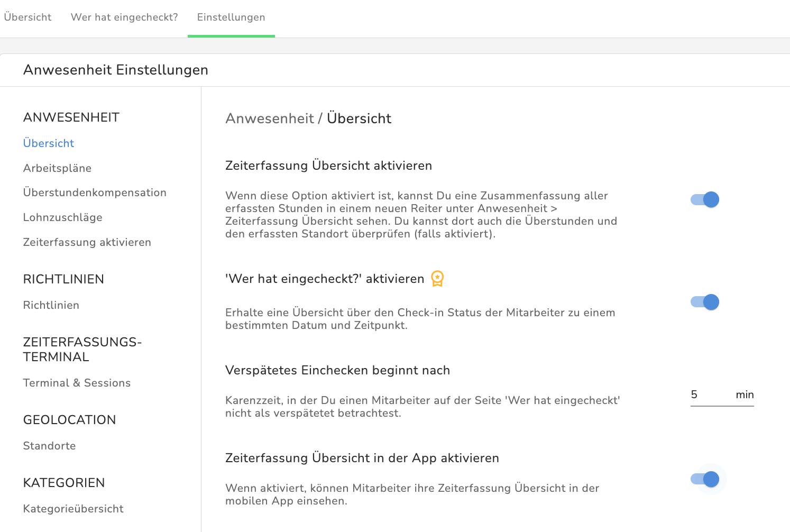Screen dimensions: 790x532
Task: Click Richtlinien link under RICHTLINIEN heading
Action: pos(51,305)
